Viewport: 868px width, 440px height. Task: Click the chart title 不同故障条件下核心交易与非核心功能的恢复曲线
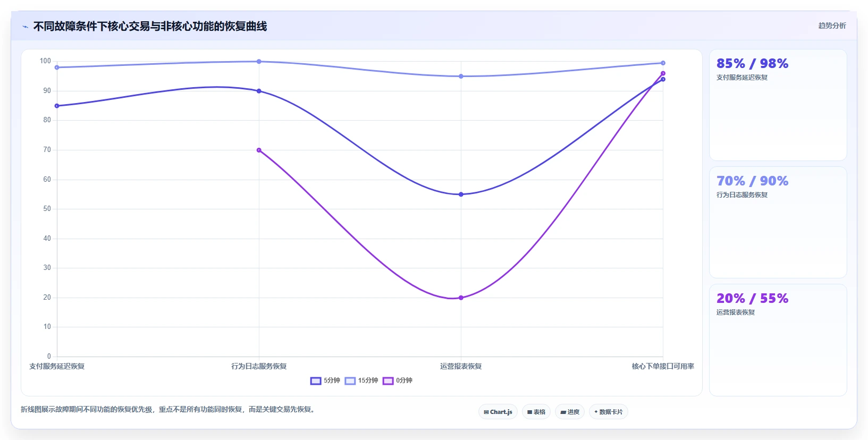tap(150, 26)
